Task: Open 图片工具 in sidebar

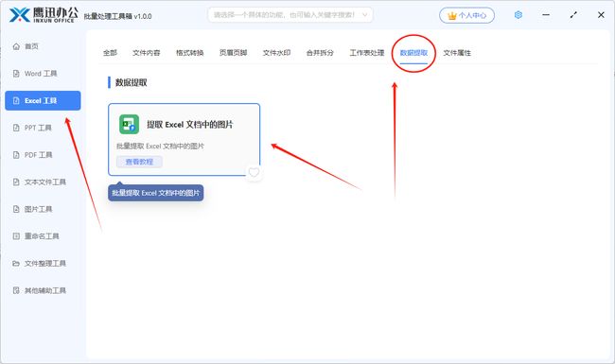Action: click(x=38, y=209)
